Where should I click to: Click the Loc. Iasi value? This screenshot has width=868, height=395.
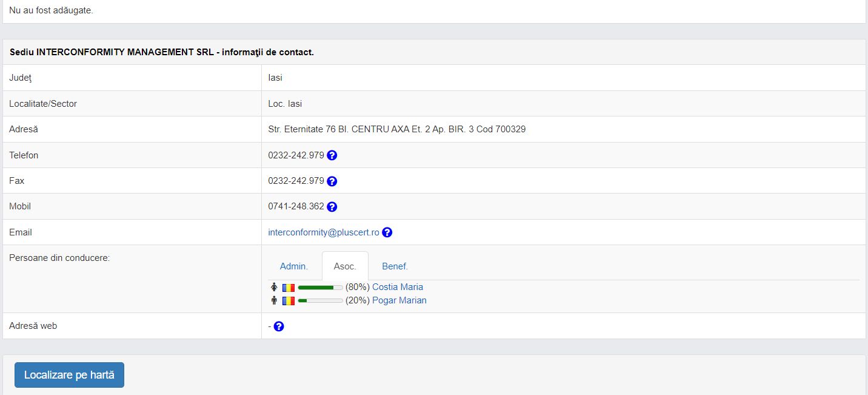pyautogui.click(x=285, y=104)
